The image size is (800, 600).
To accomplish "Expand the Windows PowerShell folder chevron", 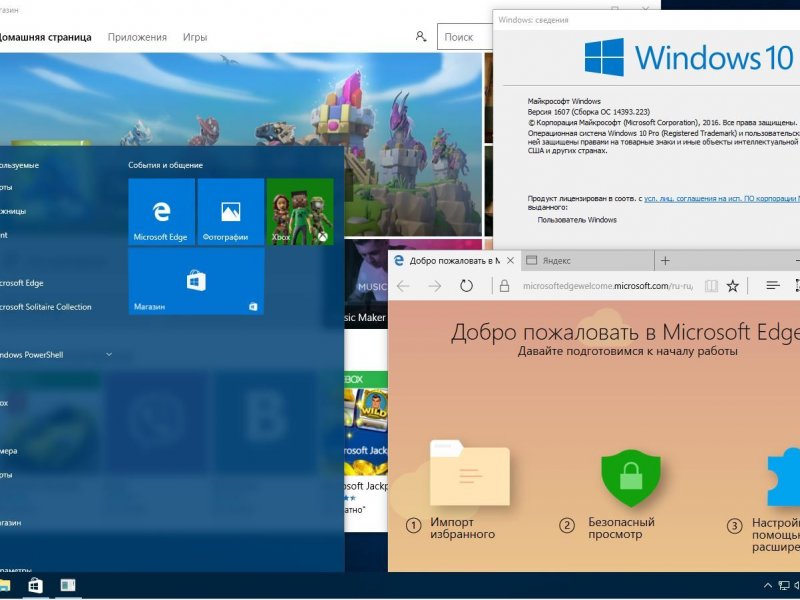I will (x=109, y=355).
